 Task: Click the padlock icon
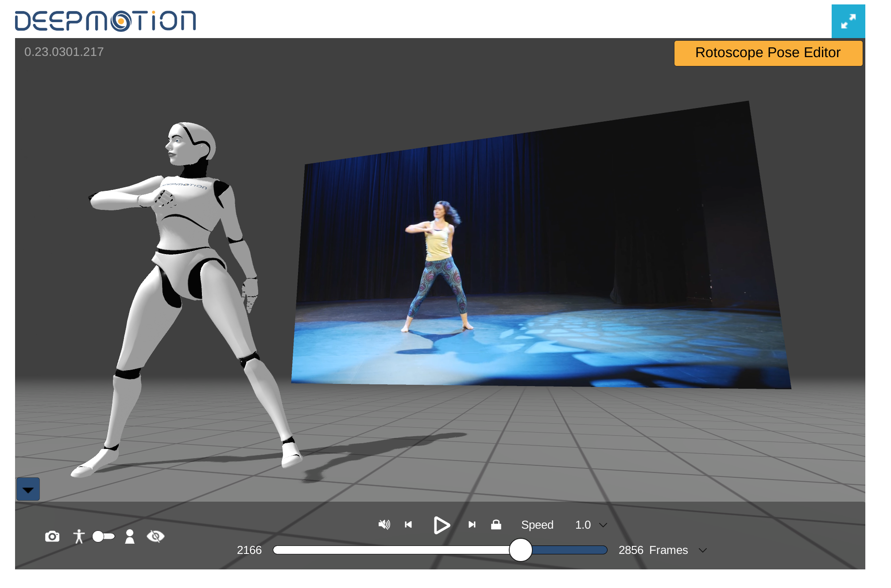click(x=496, y=525)
